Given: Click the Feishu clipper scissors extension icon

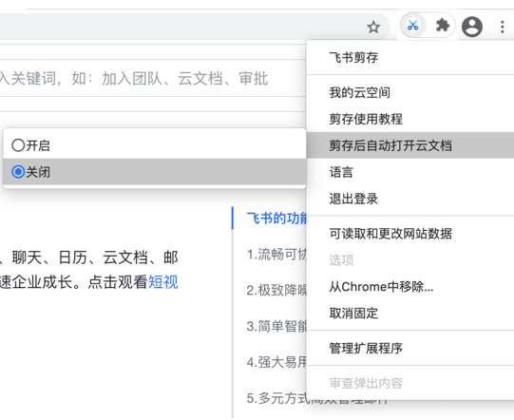Looking at the screenshot, I should coord(413,26).
